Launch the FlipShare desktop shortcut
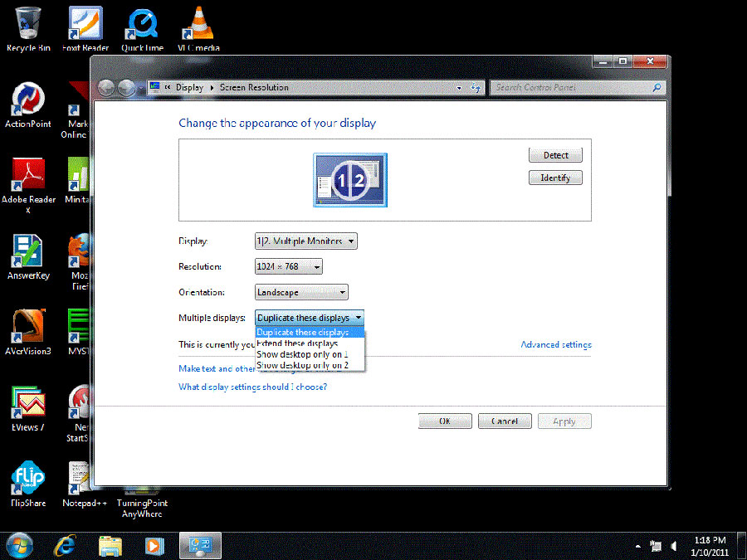The image size is (747, 560). (x=28, y=480)
